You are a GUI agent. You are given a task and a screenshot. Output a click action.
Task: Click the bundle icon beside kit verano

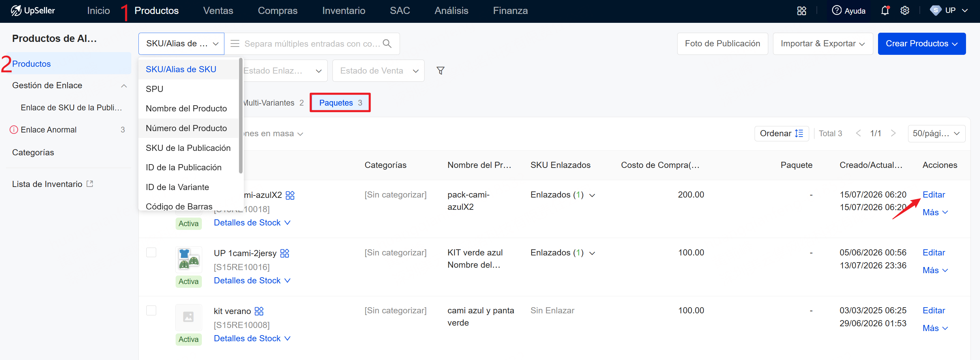point(259,311)
